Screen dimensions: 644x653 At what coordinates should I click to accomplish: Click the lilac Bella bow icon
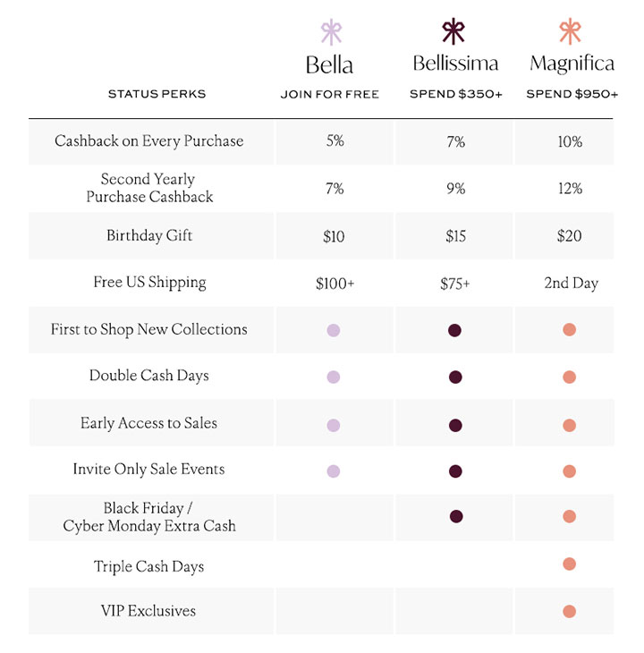point(331,32)
